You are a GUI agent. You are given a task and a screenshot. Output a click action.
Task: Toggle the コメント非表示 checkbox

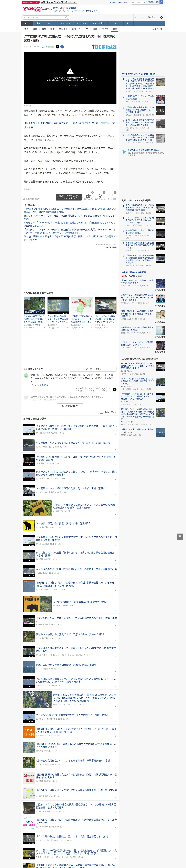pyautogui.click(x=102, y=412)
